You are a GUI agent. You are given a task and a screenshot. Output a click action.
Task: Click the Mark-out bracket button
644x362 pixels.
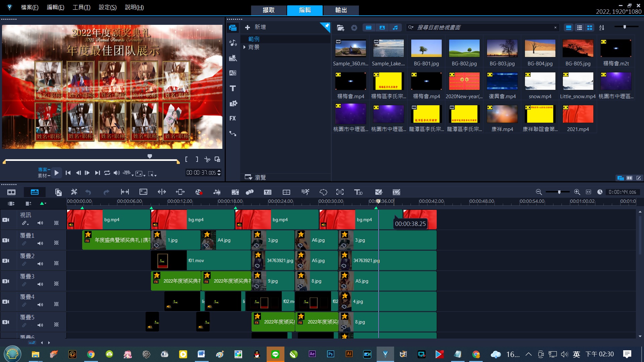(x=197, y=160)
